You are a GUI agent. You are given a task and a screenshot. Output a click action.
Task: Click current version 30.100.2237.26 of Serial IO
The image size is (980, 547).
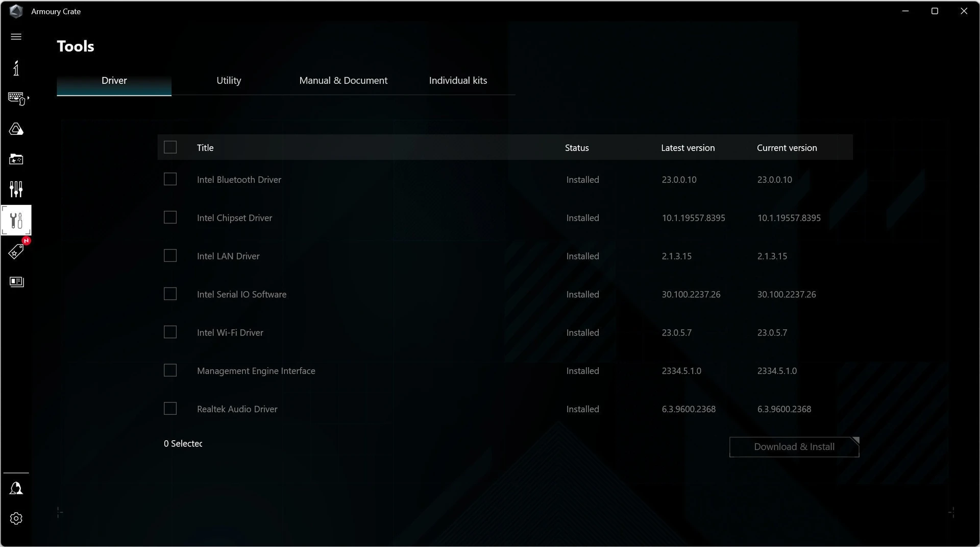pyautogui.click(x=787, y=295)
